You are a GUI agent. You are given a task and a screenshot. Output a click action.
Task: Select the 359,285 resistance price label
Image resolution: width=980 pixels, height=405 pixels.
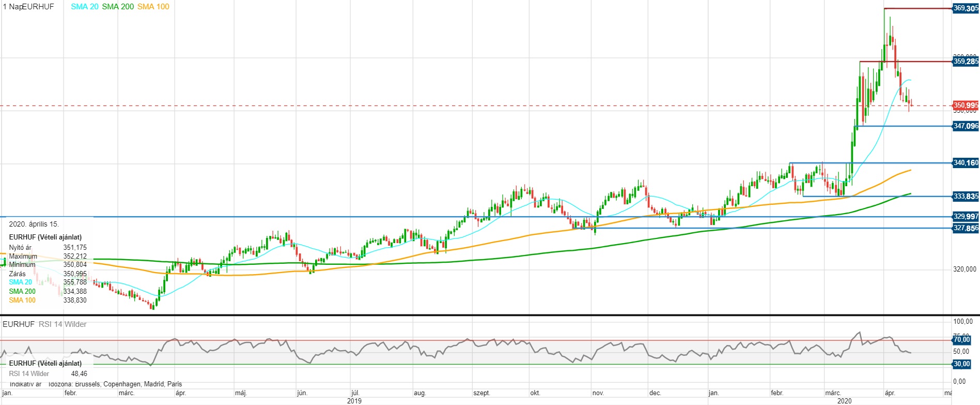pos(966,62)
